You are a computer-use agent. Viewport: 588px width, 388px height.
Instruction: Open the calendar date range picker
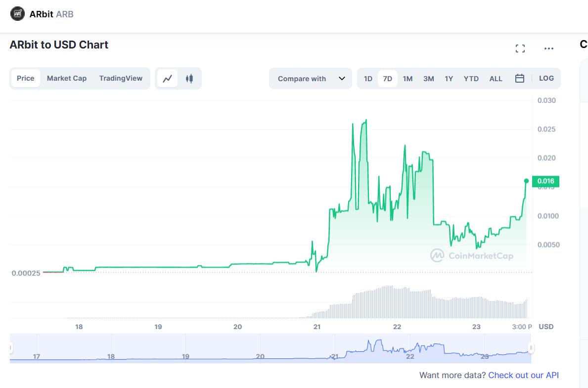pyautogui.click(x=520, y=78)
